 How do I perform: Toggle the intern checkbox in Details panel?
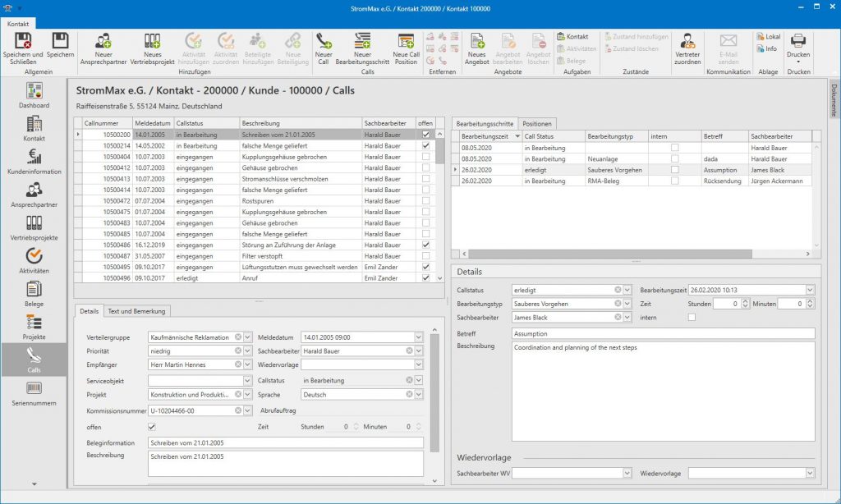pos(692,317)
